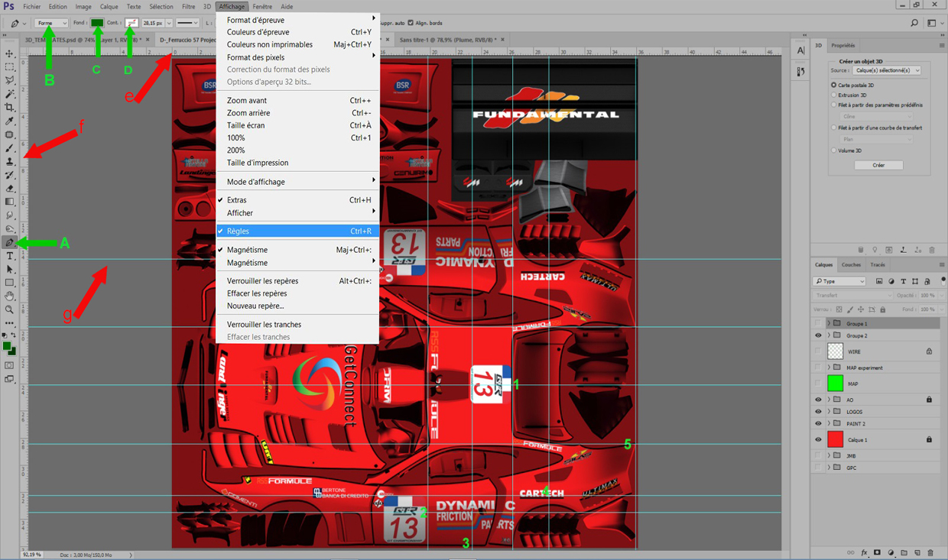948x560 pixels.
Task: Filter layers by text type (T icon)
Action: [x=903, y=282]
